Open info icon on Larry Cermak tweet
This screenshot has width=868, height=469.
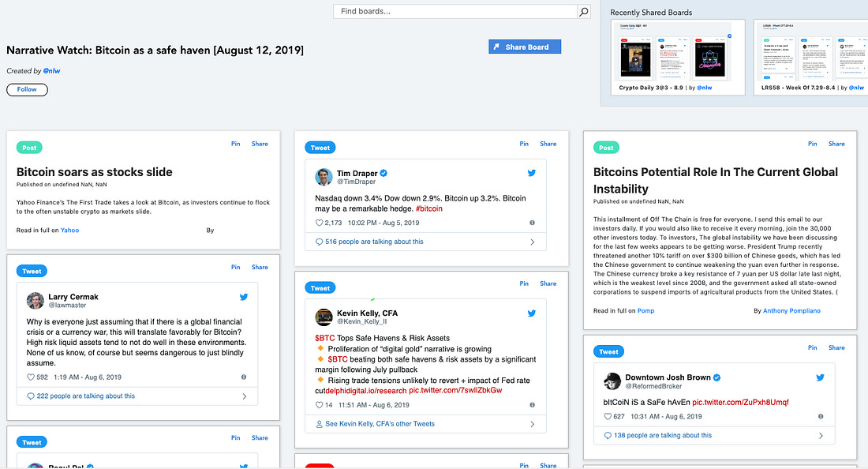(x=244, y=377)
